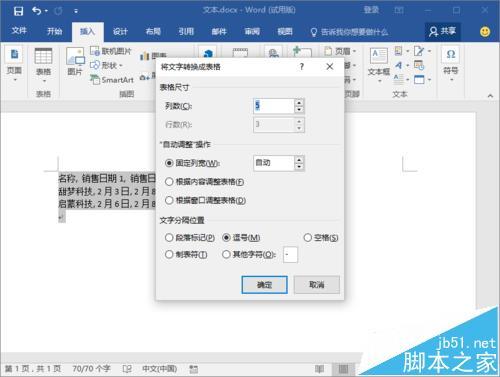Click the 列数 columns number field

pos(273,106)
